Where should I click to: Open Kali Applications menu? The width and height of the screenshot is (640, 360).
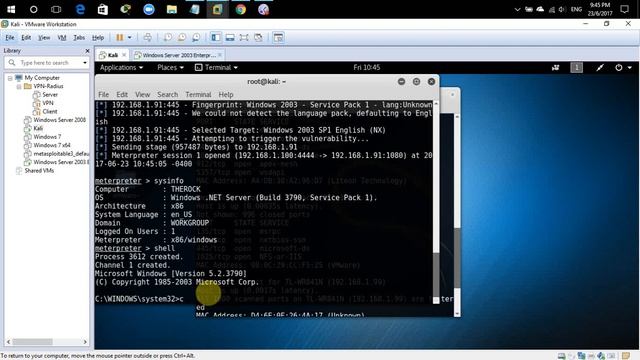point(121,67)
